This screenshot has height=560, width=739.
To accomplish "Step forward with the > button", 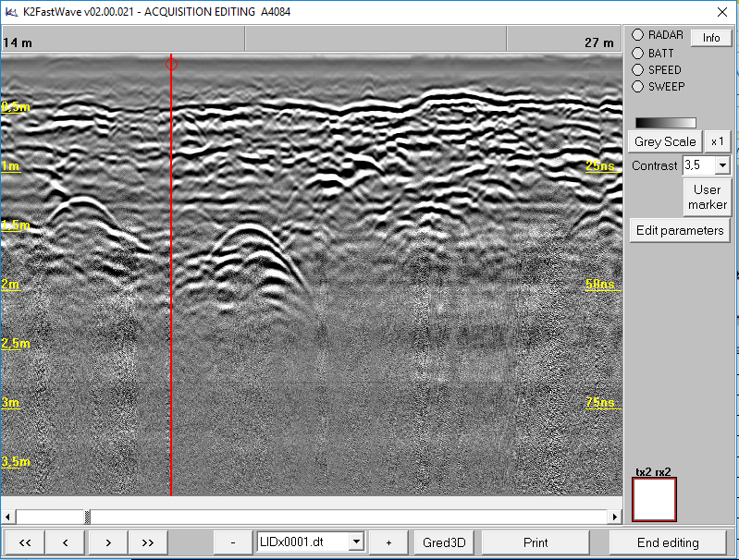I will click(107, 542).
